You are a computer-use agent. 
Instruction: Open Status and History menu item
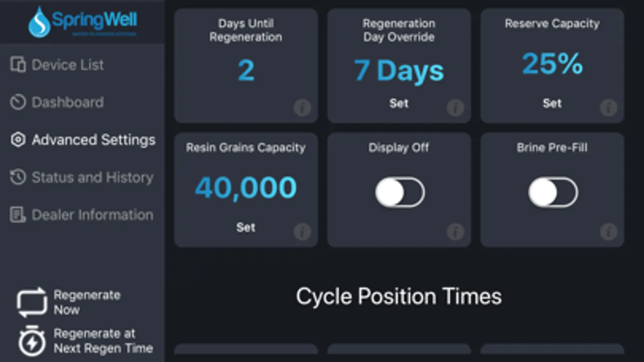pos(92,177)
